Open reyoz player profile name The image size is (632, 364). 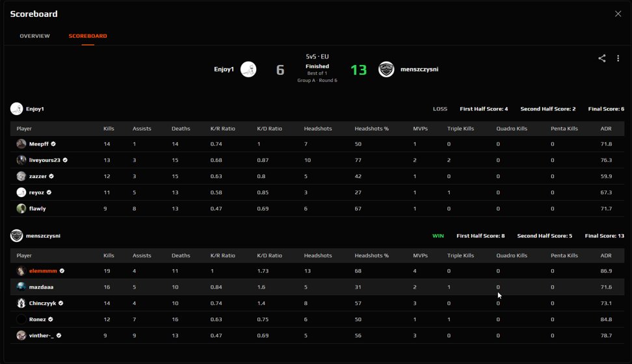tap(36, 192)
